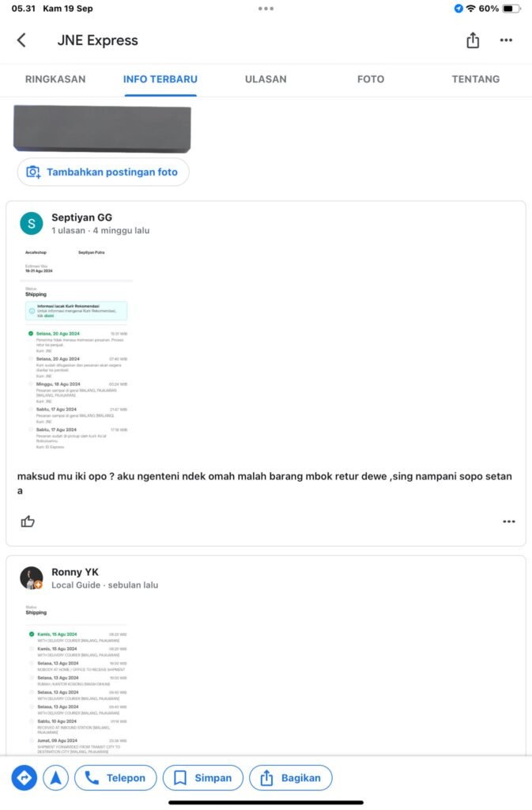Screen dimensions: 532x810
Task: Start navigation with the arrow icon
Action: [55, 778]
